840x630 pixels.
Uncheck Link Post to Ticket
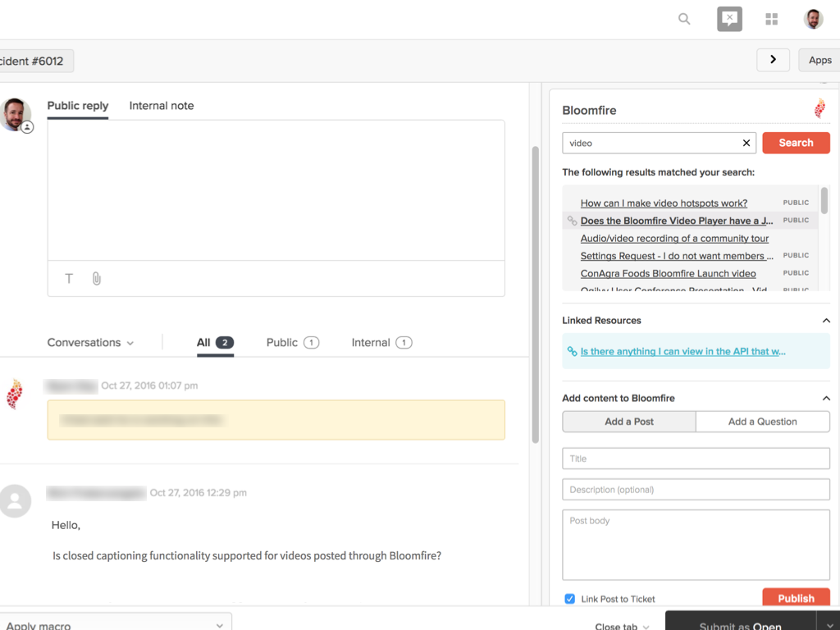pos(570,599)
